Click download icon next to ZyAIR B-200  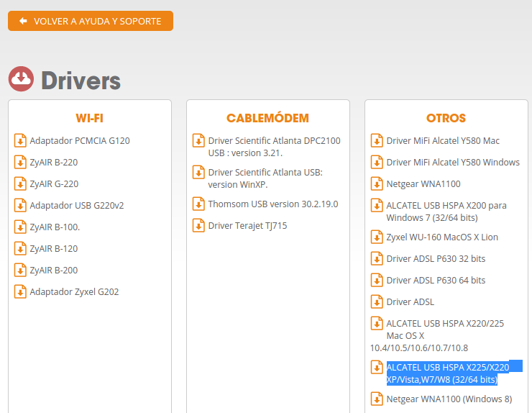(20, 270)
